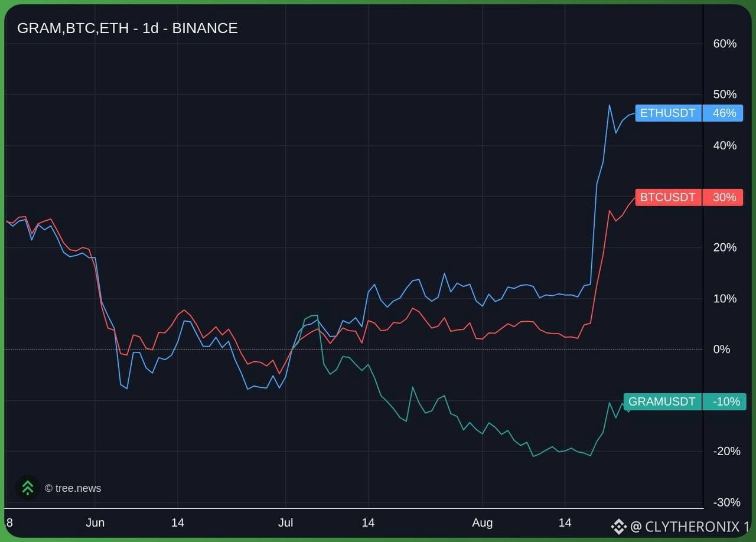Choose the 20% price axis label
The width and height of the screenshot is (756, 542).
(x=724, y=247)
